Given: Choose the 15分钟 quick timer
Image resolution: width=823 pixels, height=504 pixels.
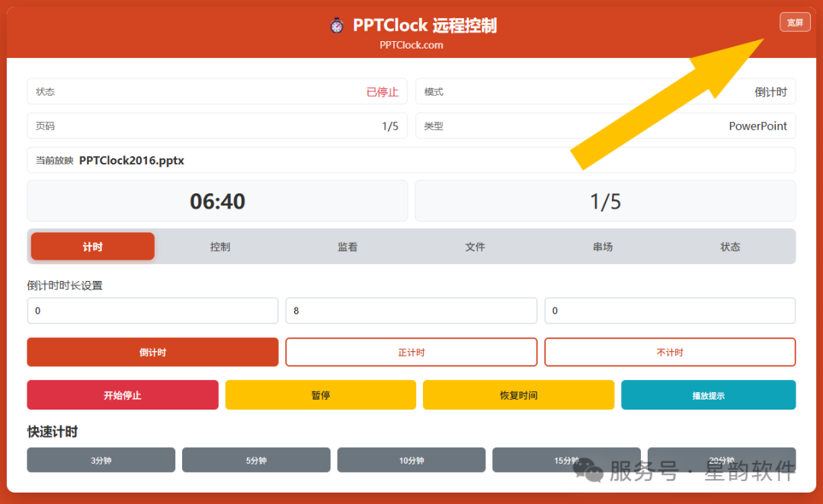Looking at the screenshot, I should coord(566,460).
